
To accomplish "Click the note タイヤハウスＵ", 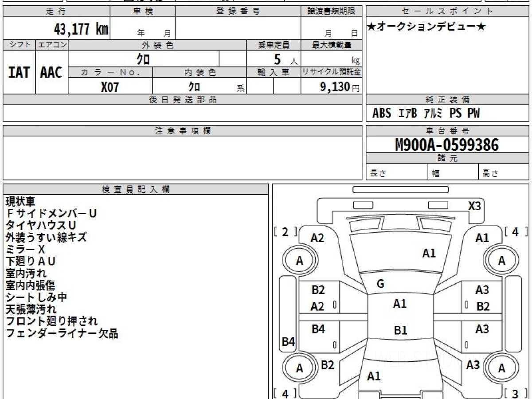I will click(41, 226).
